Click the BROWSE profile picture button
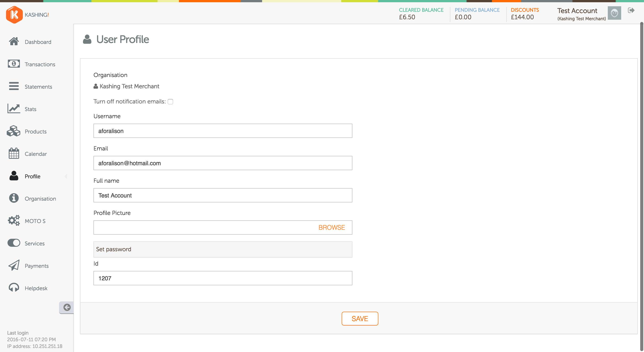The width and height of the screenshot is (644, 352). (332, 227)
